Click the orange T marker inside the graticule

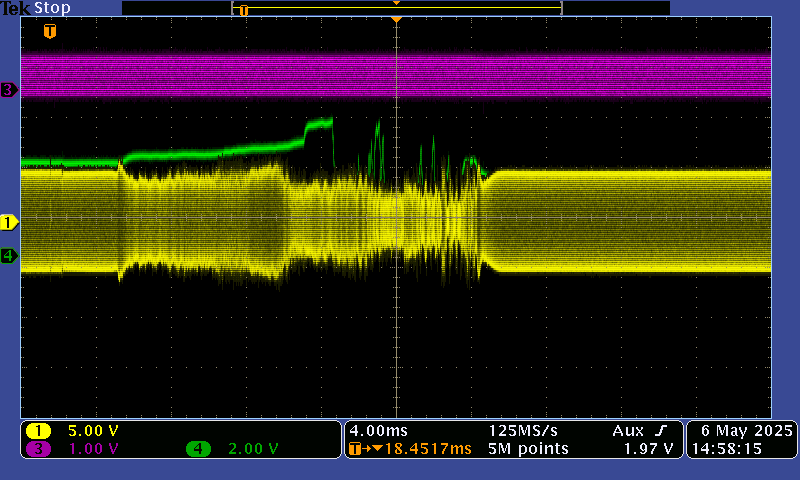[x=50, y=32]
